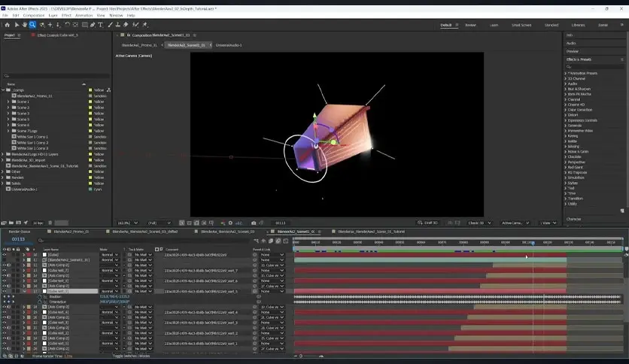
Task: Select the Pen tool
Action: tap(93, 25)
